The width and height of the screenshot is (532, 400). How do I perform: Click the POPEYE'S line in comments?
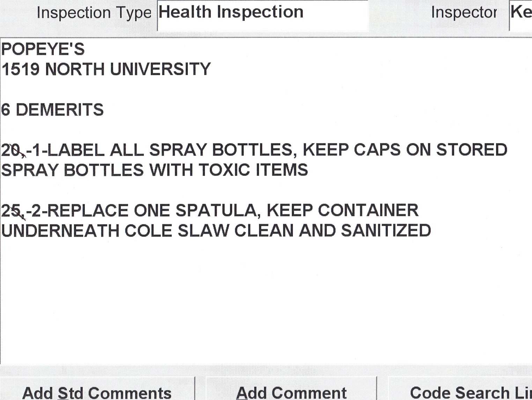[43, 49]
